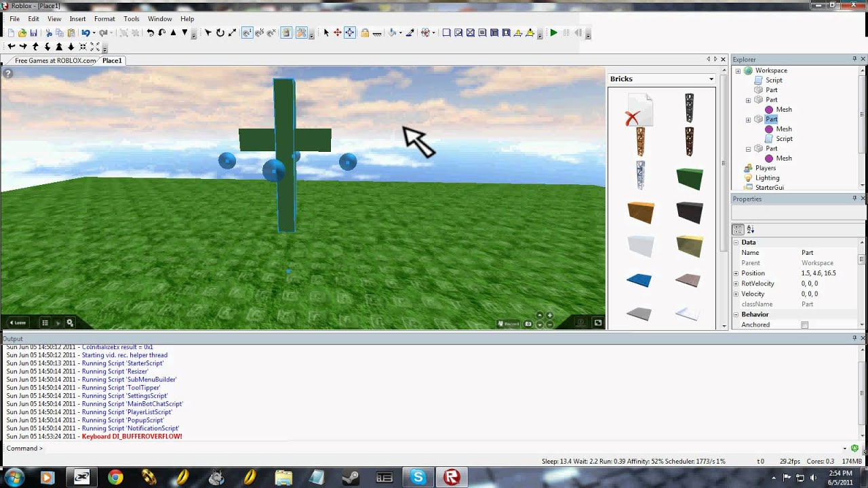Expand the RotVelocity property
The height and width of the screenshot is (488, 868).
tap(736, 283)
